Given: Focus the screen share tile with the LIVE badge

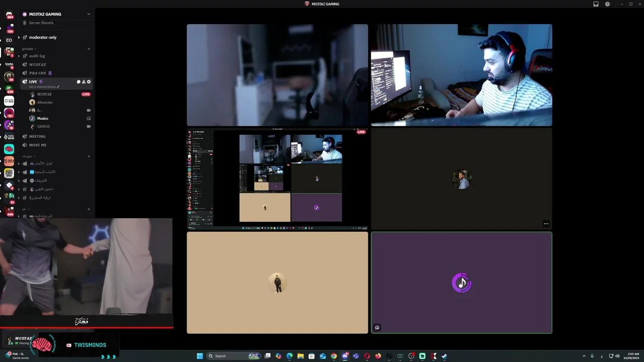Looking at the screenshot, I should pyautogui.click(x=277, y=178).
